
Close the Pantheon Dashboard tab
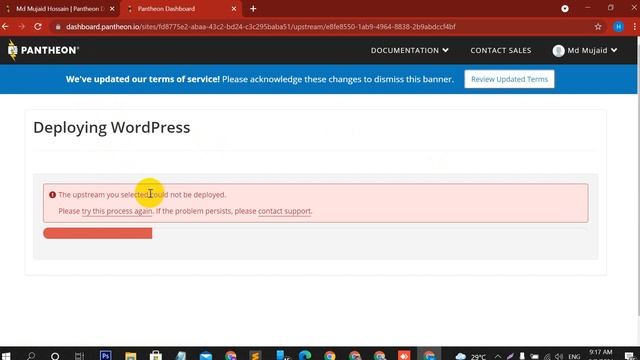tap(234, 9)
